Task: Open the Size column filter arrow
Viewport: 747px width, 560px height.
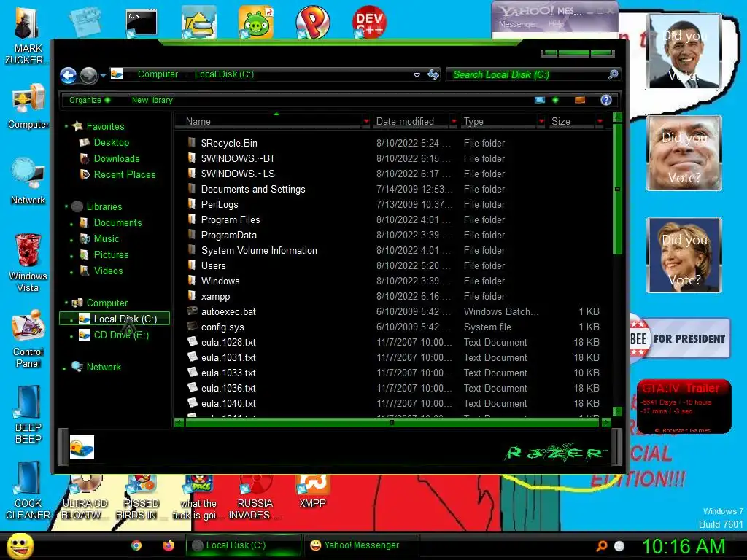Action: [x=600, y=122]
